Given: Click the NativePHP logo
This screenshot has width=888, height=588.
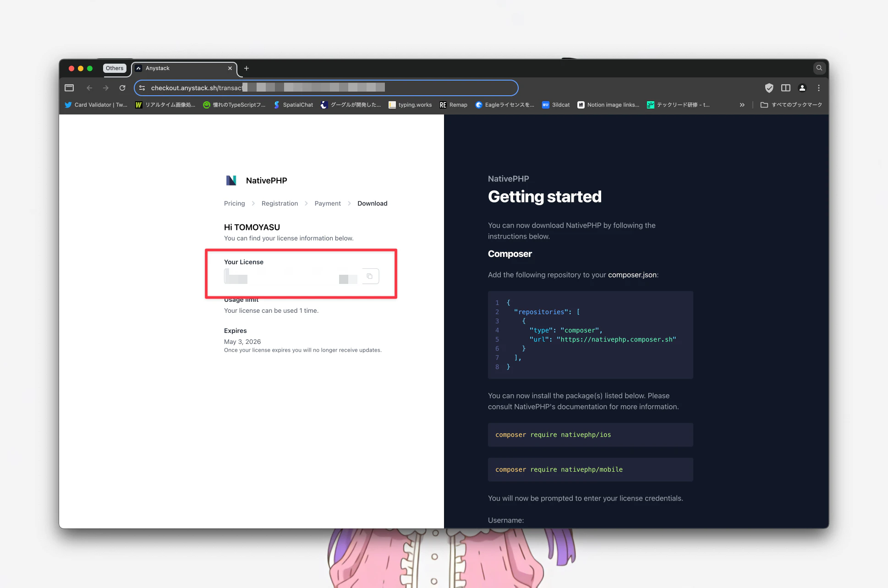Looking at the screenshot, I should coord(231,180).
